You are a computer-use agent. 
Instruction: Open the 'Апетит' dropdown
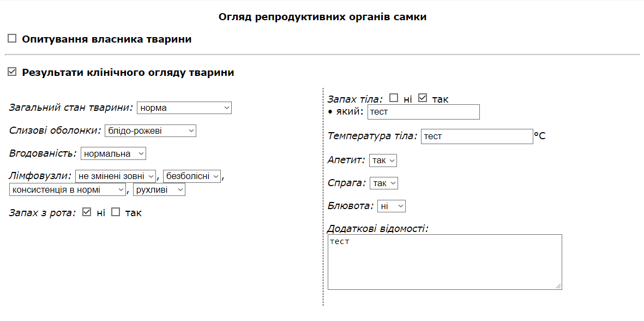tap(383, 160)
